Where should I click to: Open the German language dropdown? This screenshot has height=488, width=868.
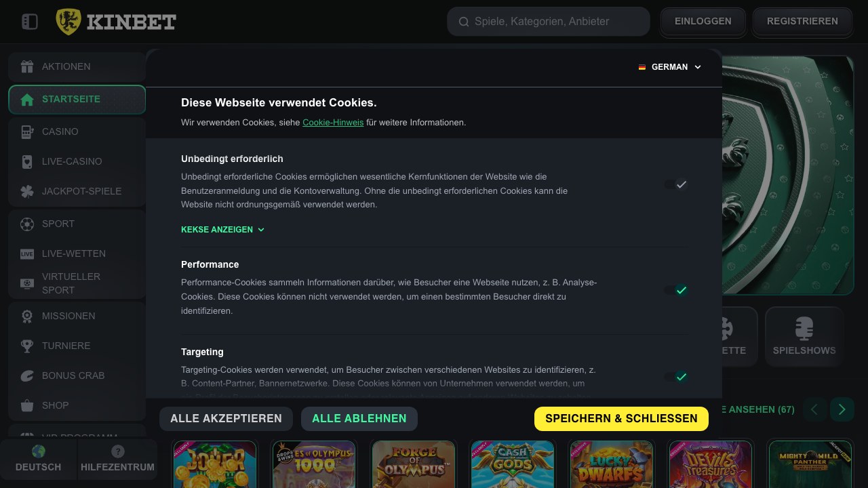point(670,67)
